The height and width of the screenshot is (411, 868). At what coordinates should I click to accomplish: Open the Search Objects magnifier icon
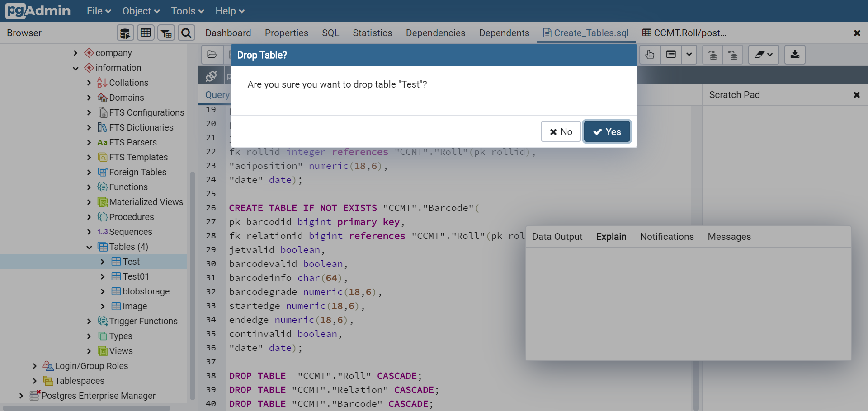click(x=186, y=33)
